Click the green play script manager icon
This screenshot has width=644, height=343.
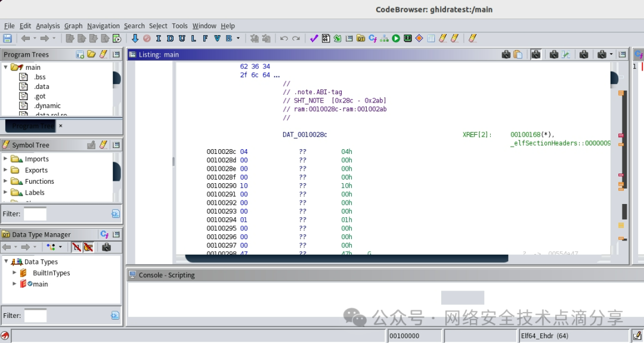pyautogui.click(x=396, y=39)
